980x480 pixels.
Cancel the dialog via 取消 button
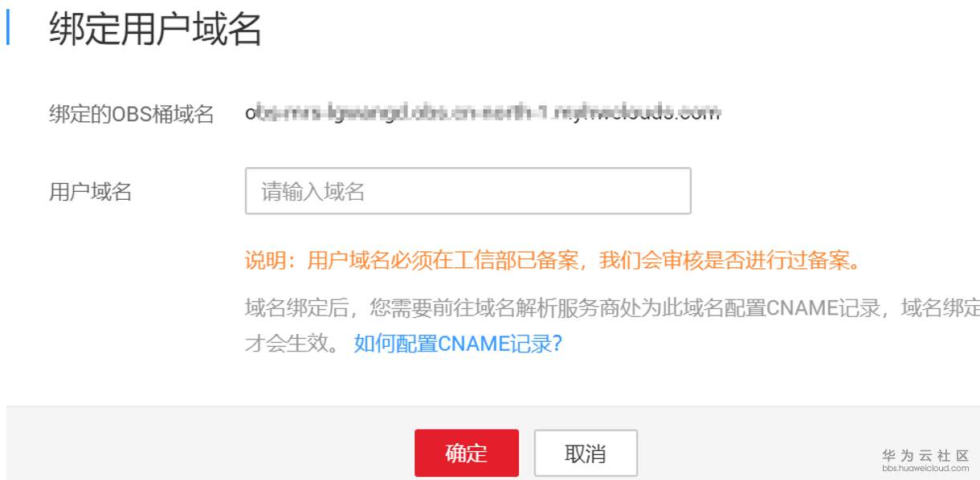pyautogui.click(x=586, y=454)
